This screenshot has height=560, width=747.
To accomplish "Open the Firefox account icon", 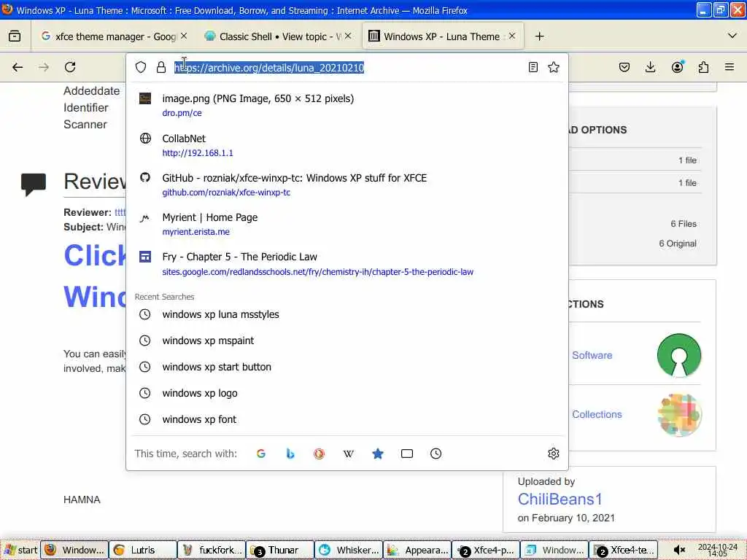I will (677, 67).
